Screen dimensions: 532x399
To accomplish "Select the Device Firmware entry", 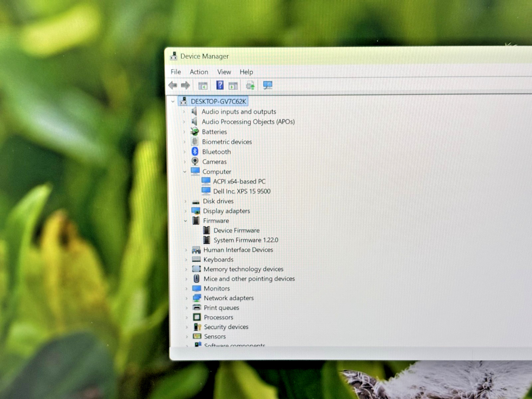I will 236,230.
